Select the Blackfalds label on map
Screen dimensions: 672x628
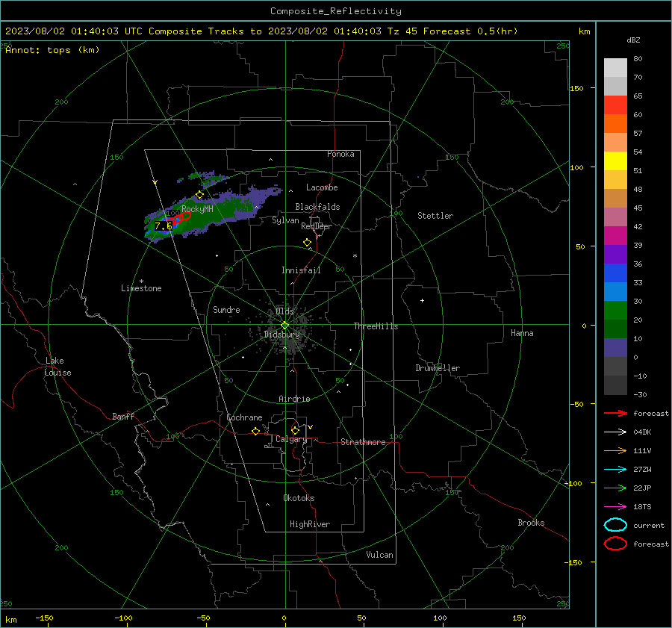(x=317, y=207)
